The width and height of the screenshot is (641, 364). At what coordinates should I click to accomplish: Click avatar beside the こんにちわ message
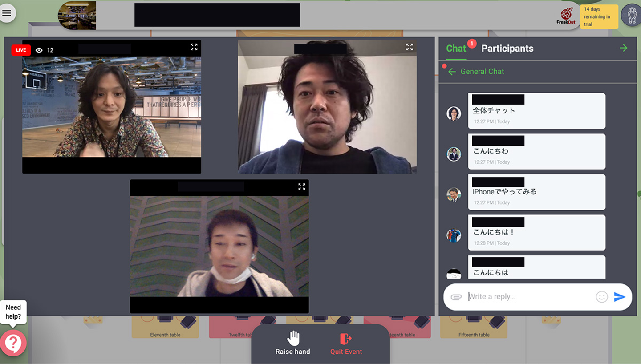coord(454,154)
